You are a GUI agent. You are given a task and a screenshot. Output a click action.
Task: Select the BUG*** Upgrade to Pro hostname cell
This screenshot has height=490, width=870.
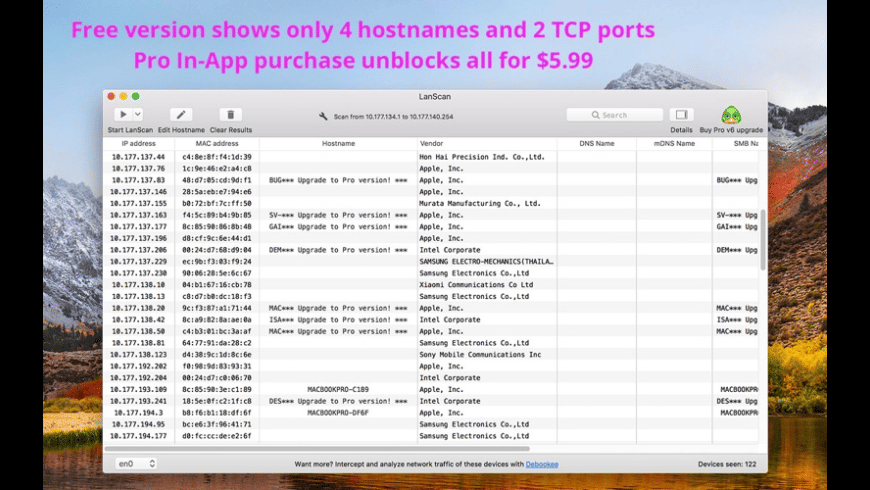(338, 180)
